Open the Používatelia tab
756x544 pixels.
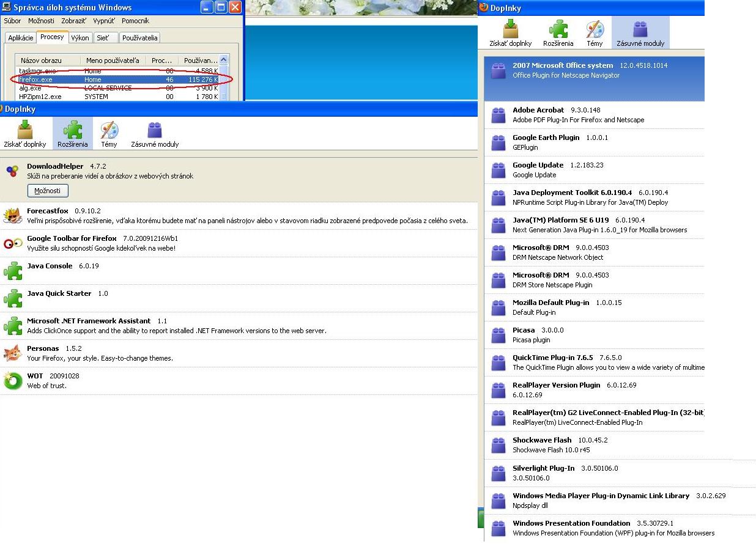[140, 38]
